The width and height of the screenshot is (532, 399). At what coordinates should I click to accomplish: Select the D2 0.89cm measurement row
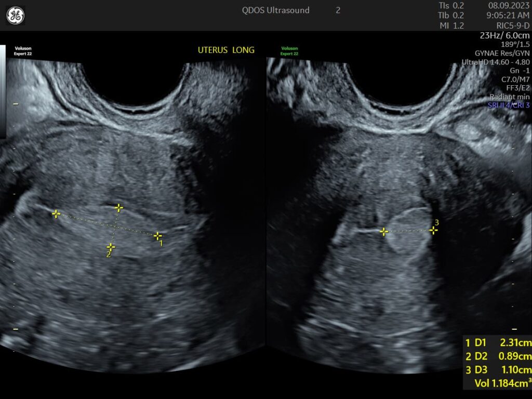pyautogui.click(x=498, y=356)
